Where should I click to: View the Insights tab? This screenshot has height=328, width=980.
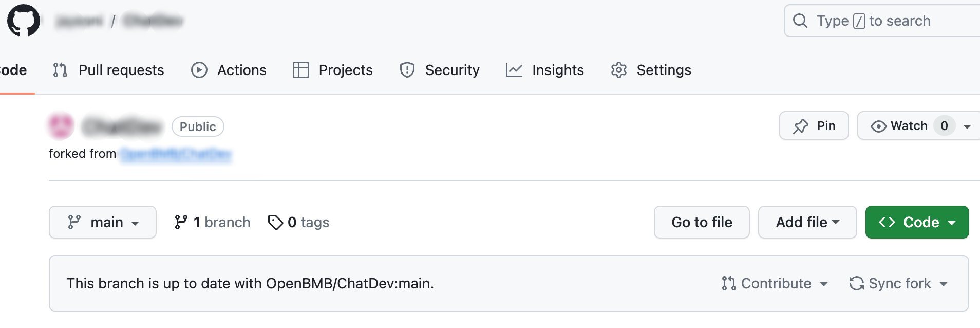click(x=544, y=70)
